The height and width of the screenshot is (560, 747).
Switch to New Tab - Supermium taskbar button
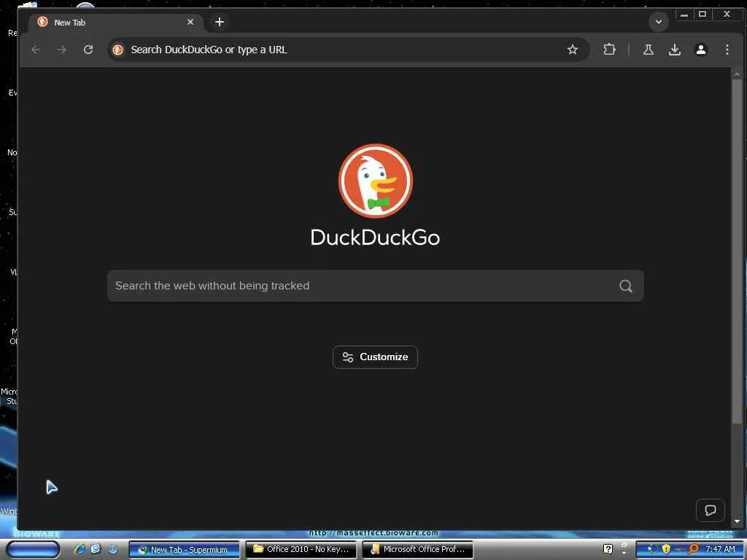pyautogui.click(x=185, y=550)
